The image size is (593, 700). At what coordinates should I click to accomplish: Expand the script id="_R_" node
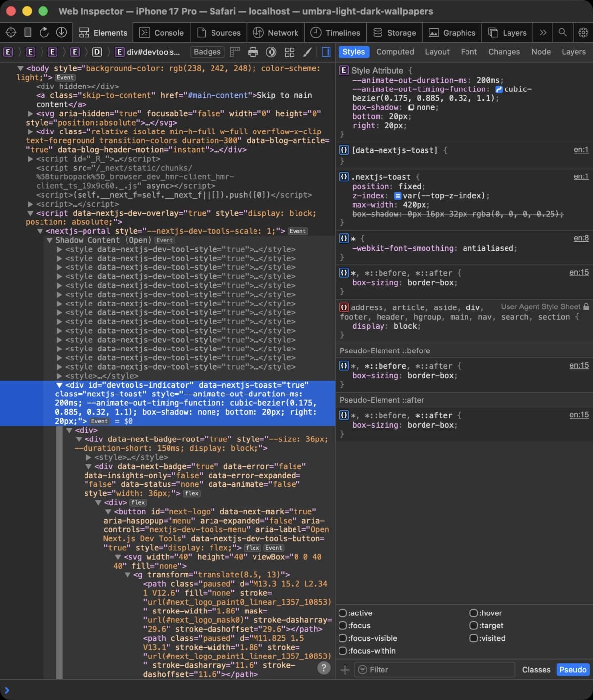[x=30, y=159]
